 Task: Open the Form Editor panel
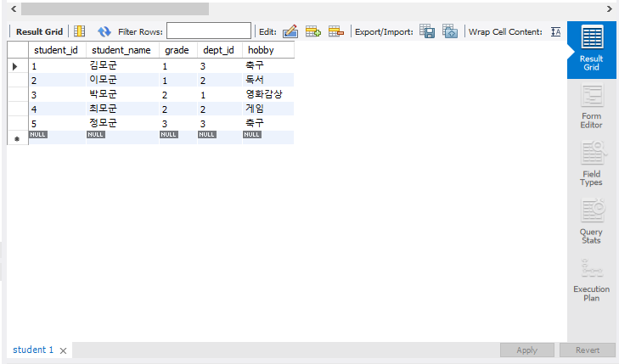click(x=591, y=106)
